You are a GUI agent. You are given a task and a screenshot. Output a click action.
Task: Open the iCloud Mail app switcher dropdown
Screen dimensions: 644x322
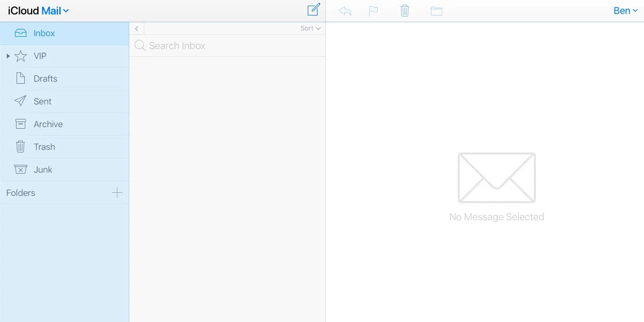[38, 10]
